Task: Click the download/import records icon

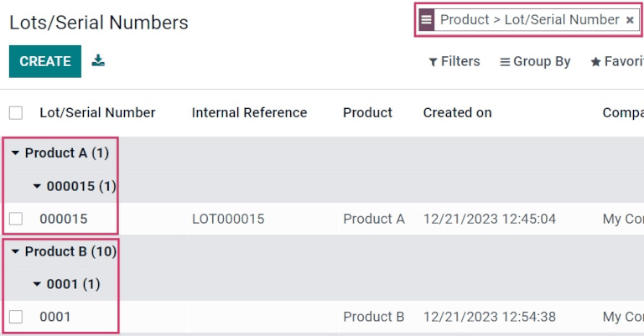Action: [x=99, y=60]
